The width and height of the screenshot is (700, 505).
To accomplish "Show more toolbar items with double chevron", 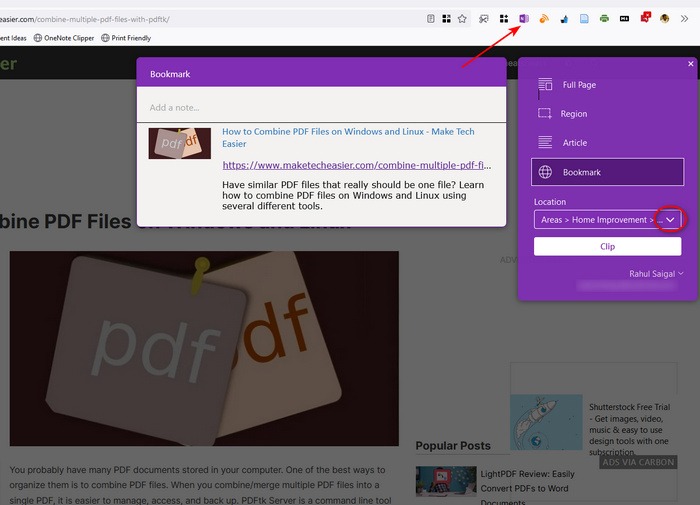I will click(684, 19).
